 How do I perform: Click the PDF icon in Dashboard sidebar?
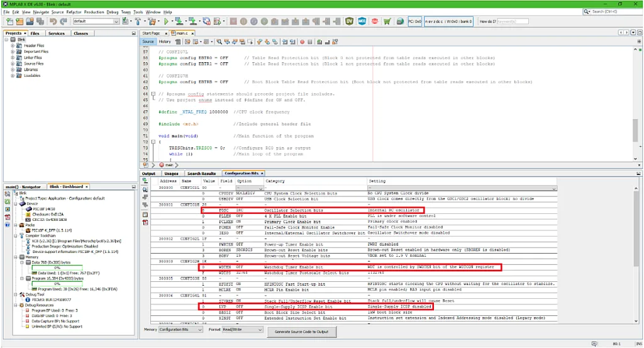pos(8,217)
